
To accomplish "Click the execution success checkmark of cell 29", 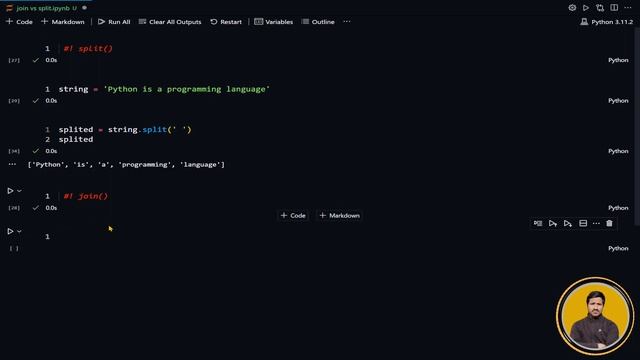I will click(36, 100).
